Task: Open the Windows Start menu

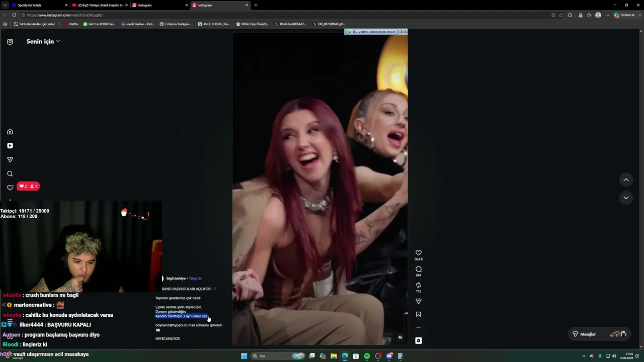Action: (244, 356)
